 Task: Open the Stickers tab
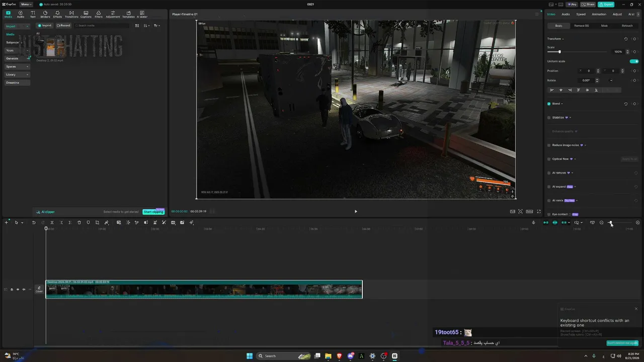[45, 14]
